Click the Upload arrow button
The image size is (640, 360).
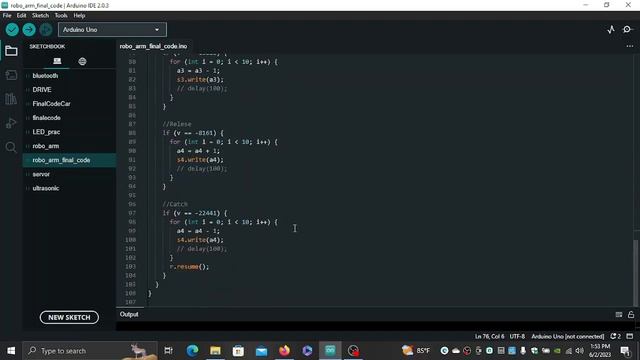(x=29, y=29)
